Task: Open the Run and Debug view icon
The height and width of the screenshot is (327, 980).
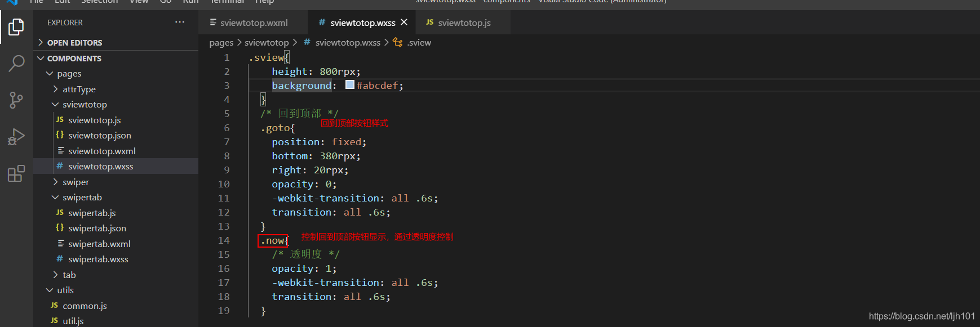Action: click(x=16, y=137)
